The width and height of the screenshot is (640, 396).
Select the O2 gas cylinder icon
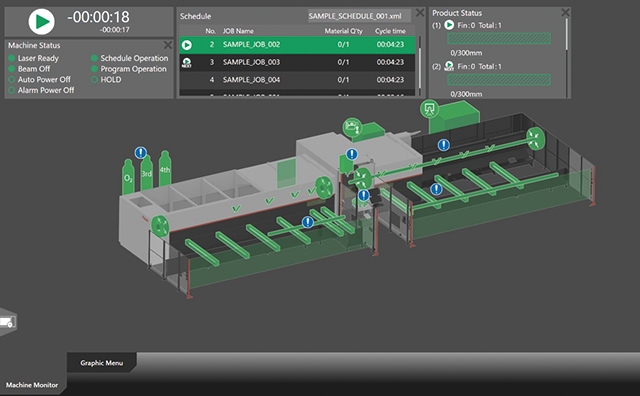point(128,177)
